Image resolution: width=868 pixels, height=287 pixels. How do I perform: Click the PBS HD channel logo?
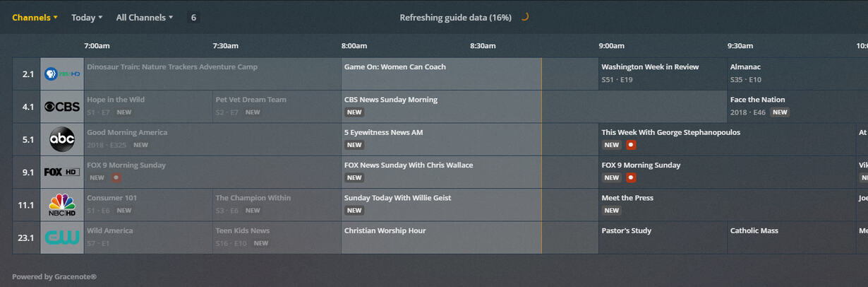(61, 74)
